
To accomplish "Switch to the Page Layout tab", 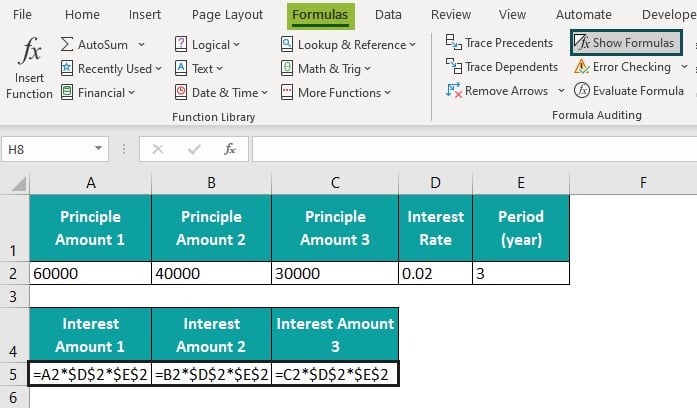I will (x=227, y=15).
